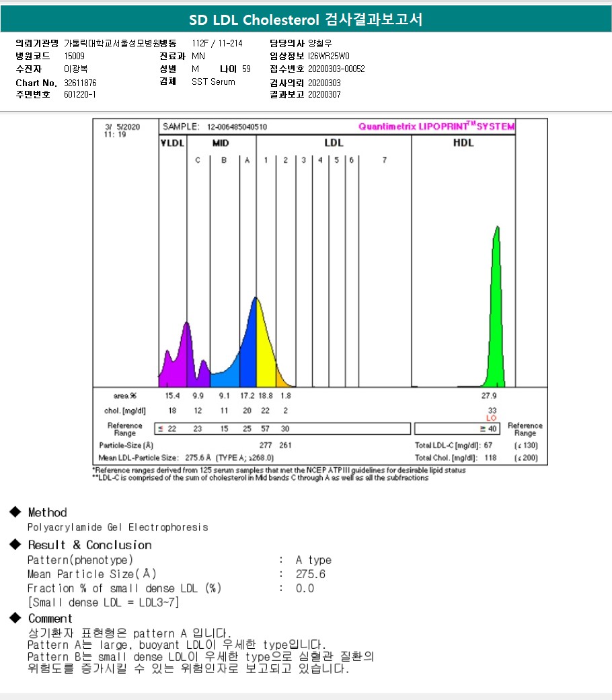Click the Method heading
This screenshot has width=612, height=700.
coord(47,512)
